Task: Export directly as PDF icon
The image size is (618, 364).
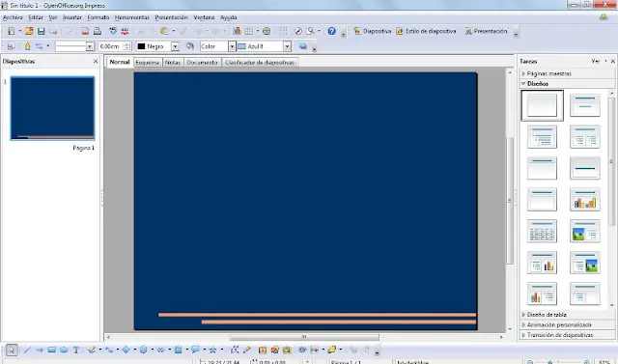Action: point(85,31)
